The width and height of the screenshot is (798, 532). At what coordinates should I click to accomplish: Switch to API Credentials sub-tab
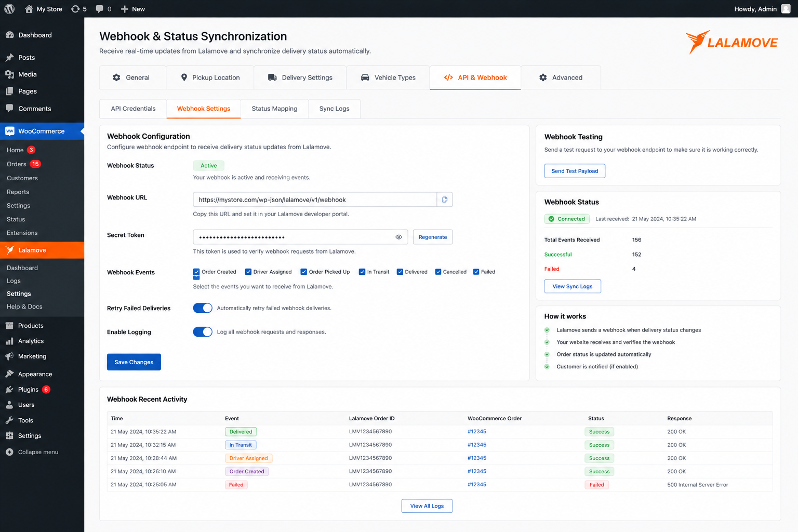click(133, 109)
